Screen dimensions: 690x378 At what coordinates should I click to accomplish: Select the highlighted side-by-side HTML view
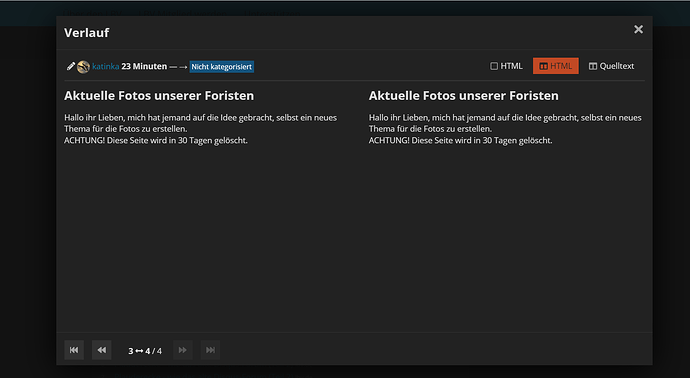[555, 66]
